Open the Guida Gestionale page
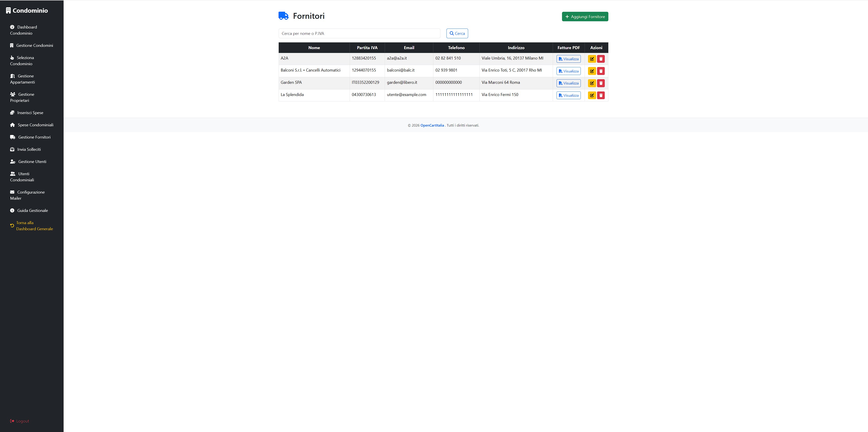 (32, 210)
